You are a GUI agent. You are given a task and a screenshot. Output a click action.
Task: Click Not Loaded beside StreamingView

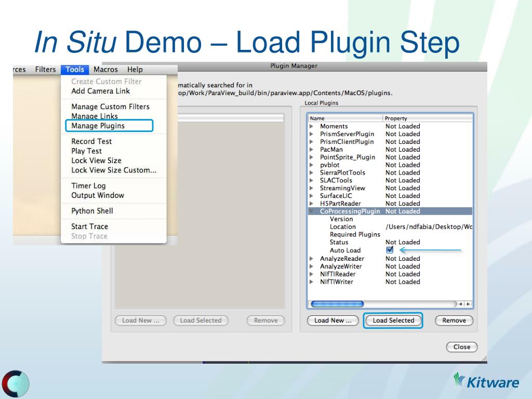403,188
